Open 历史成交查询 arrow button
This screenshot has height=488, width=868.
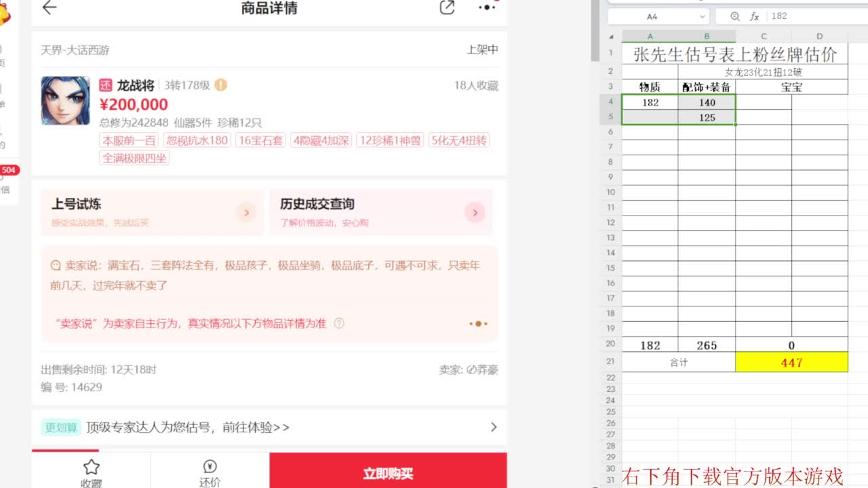click(475, 212)
